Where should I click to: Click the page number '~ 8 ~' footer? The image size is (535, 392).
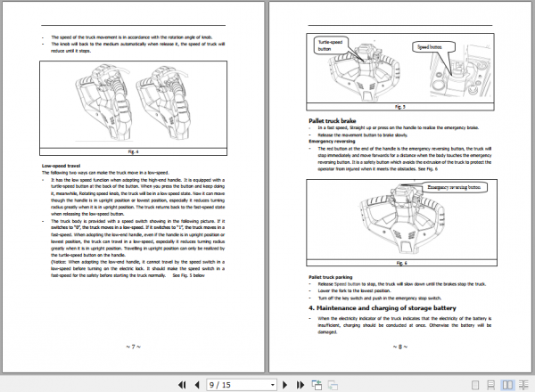(x=399, y=347)
